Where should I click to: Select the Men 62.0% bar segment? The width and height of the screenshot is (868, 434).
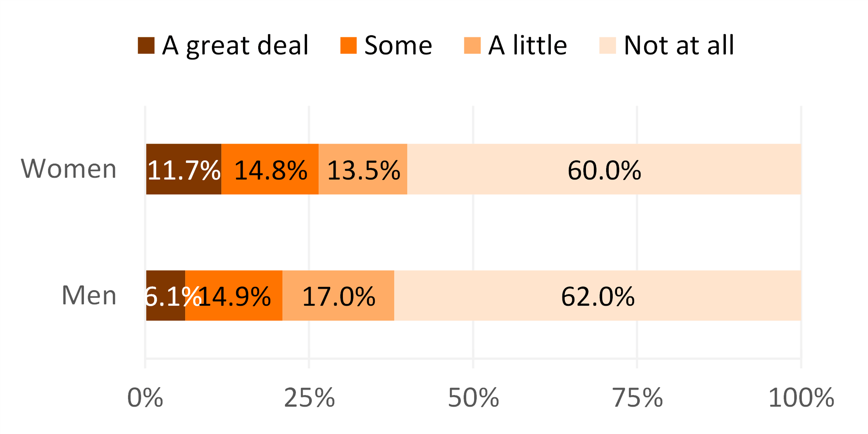[597, 295]
